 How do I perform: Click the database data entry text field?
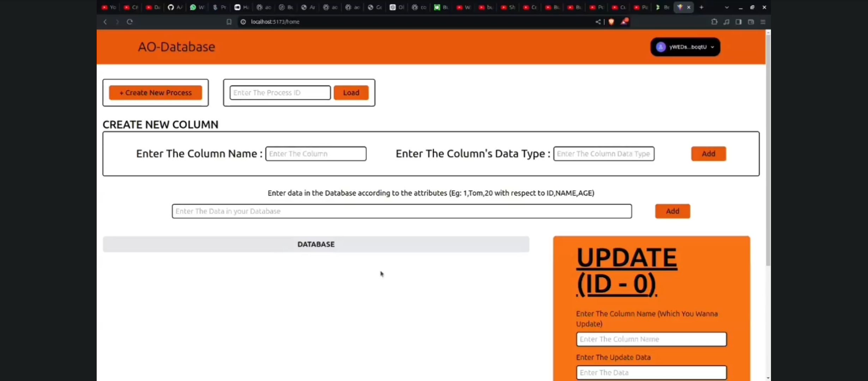coord(401,211)
